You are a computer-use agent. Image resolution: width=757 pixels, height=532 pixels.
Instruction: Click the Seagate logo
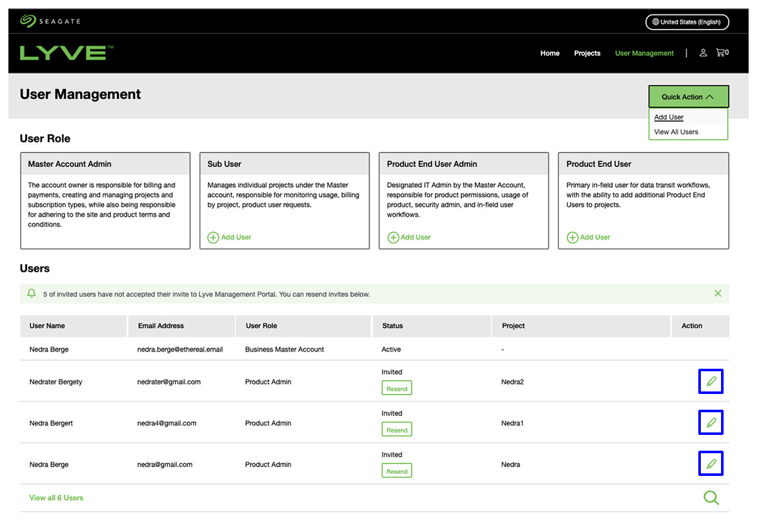pyautogui.click(x=50, y=21)
